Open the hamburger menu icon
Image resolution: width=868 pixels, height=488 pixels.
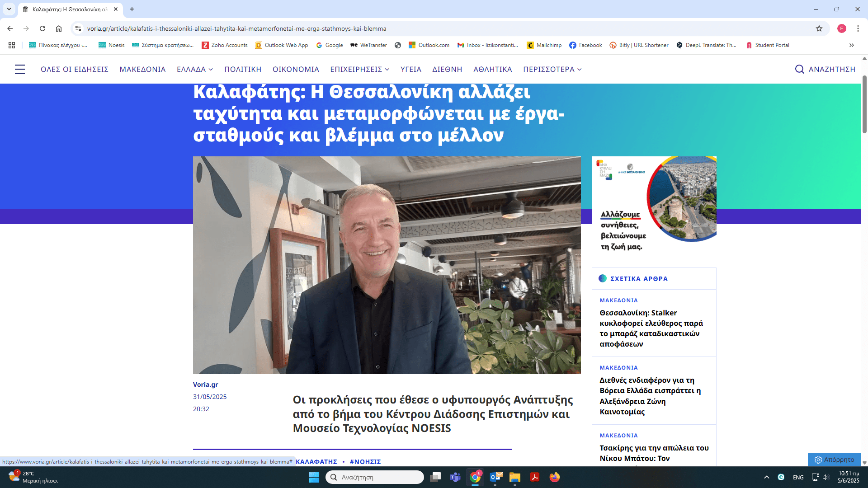click(x=20, y=69)
